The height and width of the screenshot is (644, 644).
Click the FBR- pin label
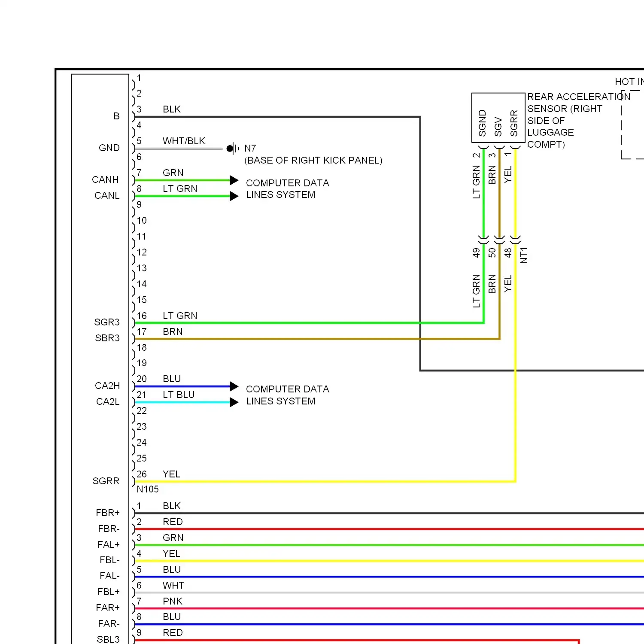[109, 529]
